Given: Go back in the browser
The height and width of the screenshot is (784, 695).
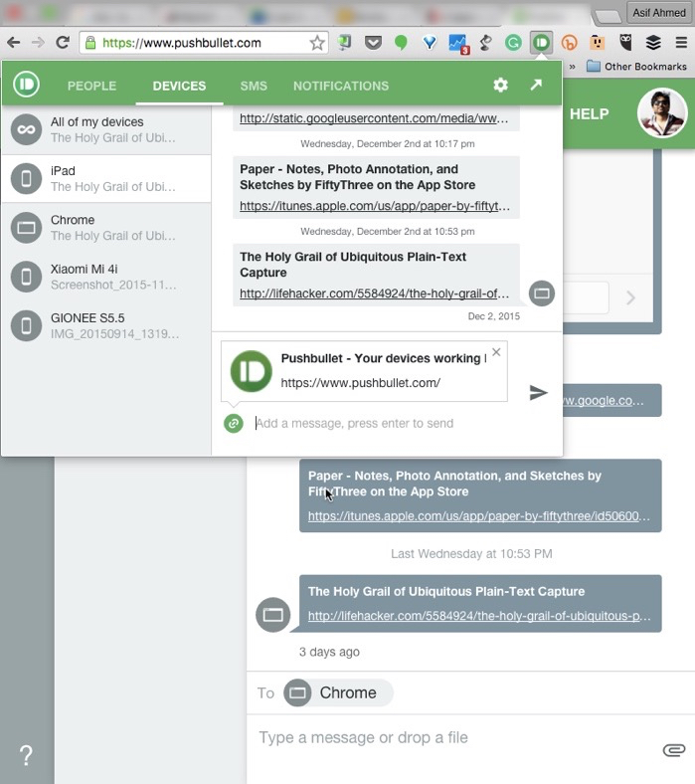Looking at the screenshot, I should point(14,43).
